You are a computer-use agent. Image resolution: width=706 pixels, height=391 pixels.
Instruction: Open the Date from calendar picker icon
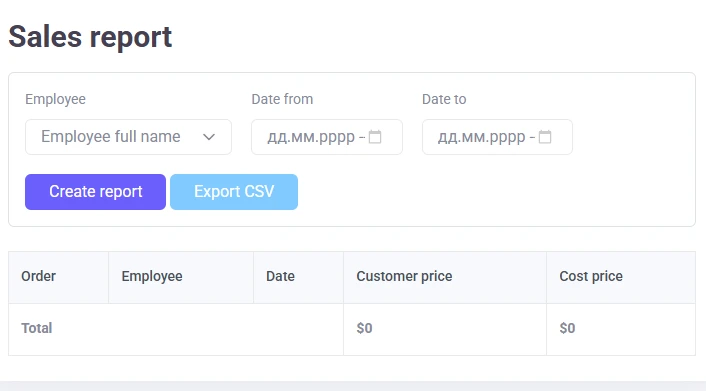[x=375, y=136]
